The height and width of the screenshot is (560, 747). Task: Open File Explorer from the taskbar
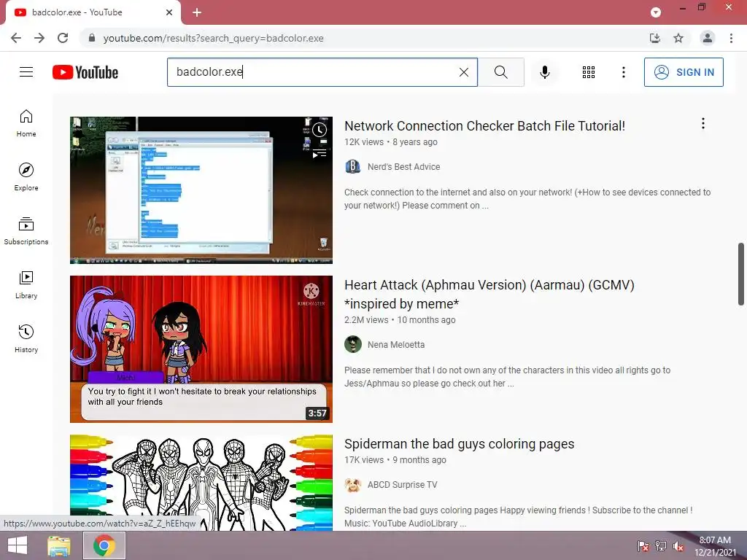click(59, 545)
